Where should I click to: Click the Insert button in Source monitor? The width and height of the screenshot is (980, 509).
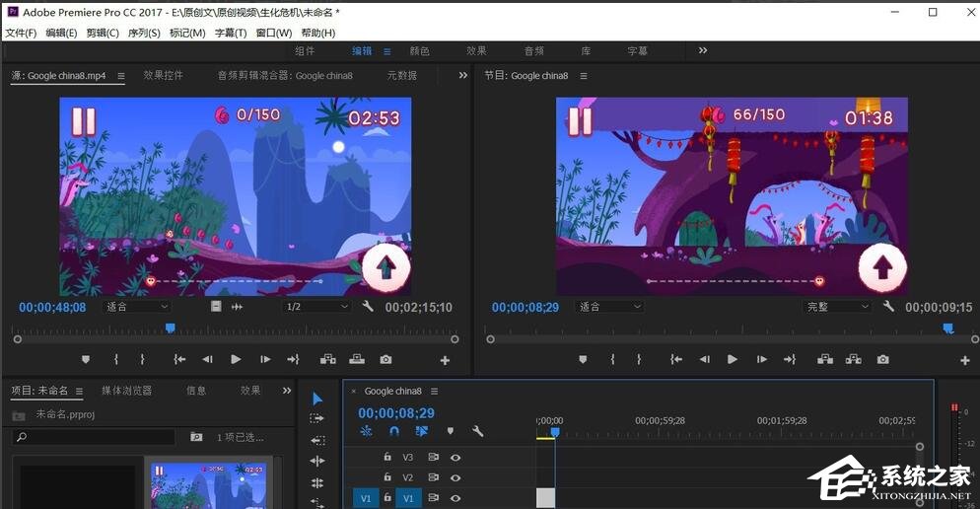pyautogui.click(x=328, y=360)
